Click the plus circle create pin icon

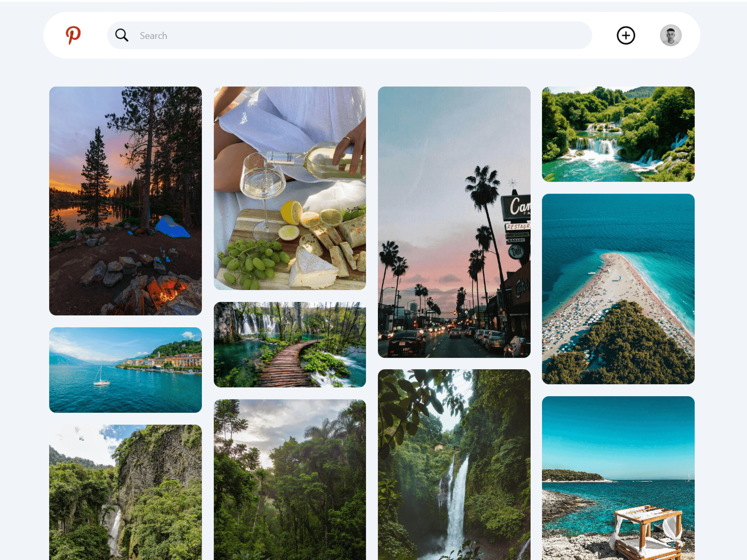coord(626,35)
